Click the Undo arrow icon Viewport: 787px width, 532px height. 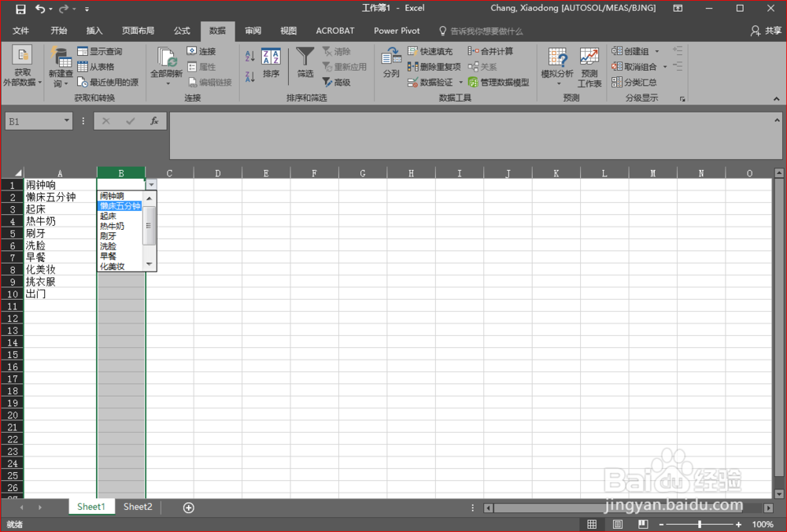(40, 9)
